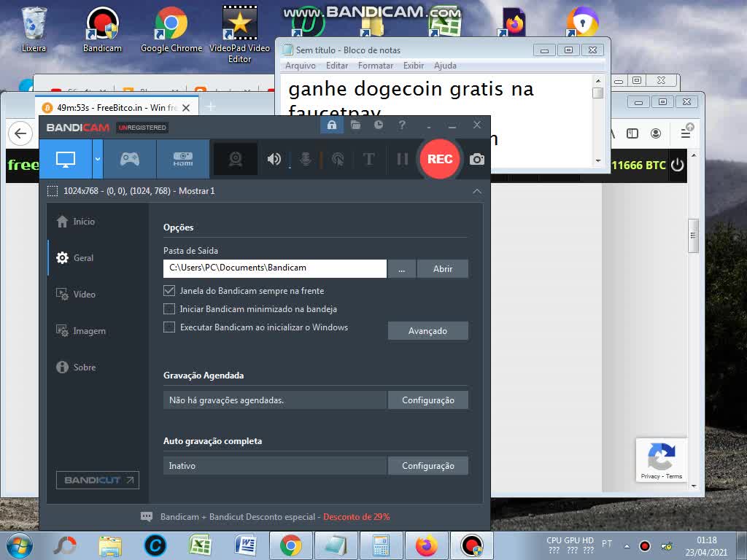
Task: Open Sobre tab in Bandicam
Action: click(x=76, y=367)
